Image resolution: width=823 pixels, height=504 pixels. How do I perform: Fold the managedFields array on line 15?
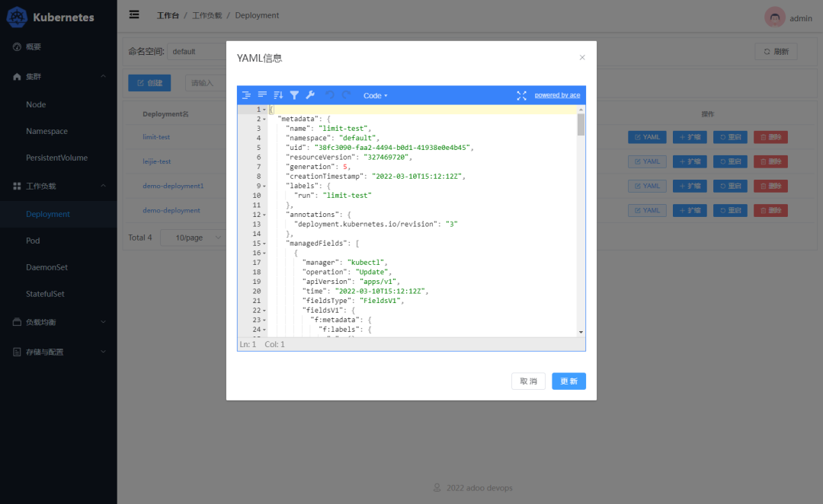(x=264, y=243)
